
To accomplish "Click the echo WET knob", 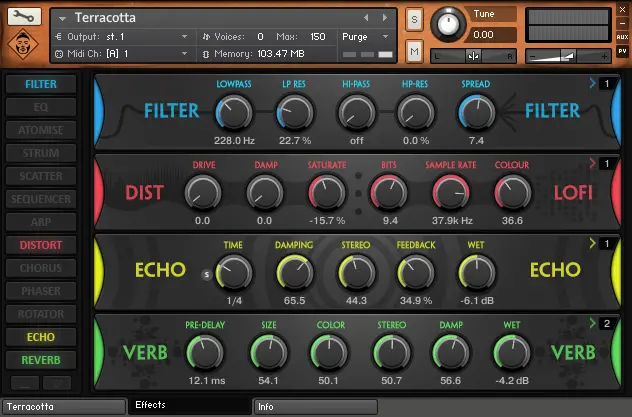I will [476, 273].
